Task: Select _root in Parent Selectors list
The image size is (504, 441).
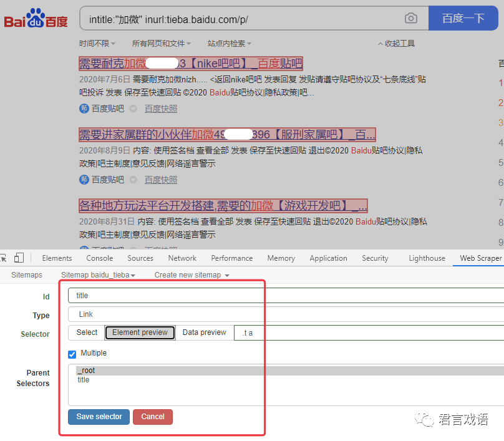Action: click(289, 371)
